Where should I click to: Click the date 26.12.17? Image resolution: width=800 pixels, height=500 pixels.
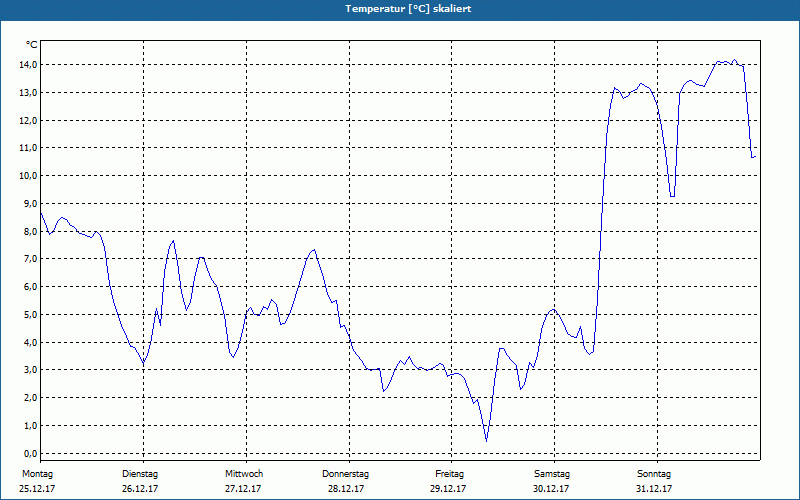[140, 489]
